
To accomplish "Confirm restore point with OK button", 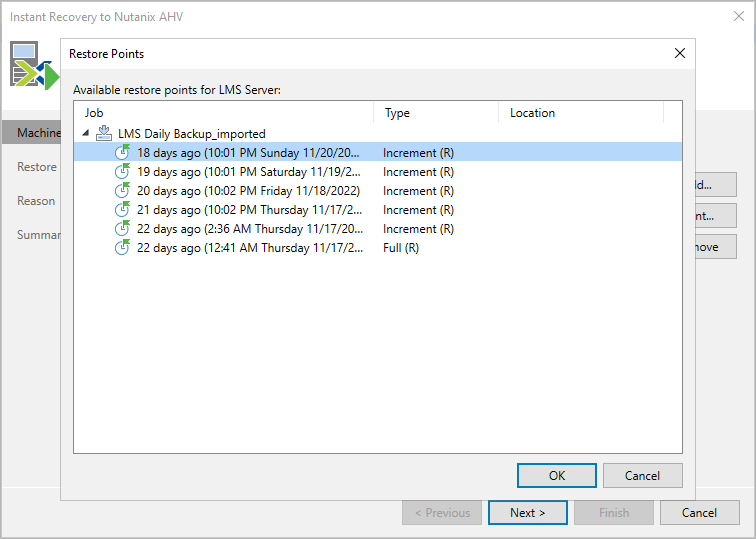I will [x=556, y=475].
